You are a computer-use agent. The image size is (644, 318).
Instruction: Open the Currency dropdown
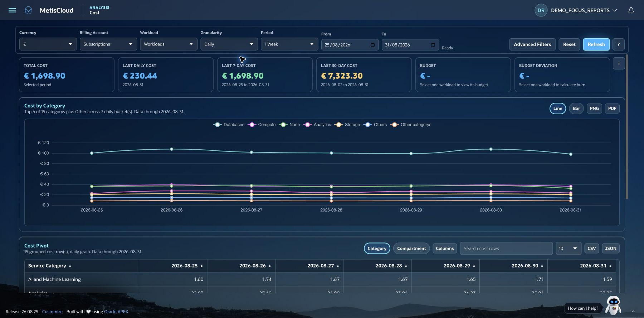tap(48, 44)
